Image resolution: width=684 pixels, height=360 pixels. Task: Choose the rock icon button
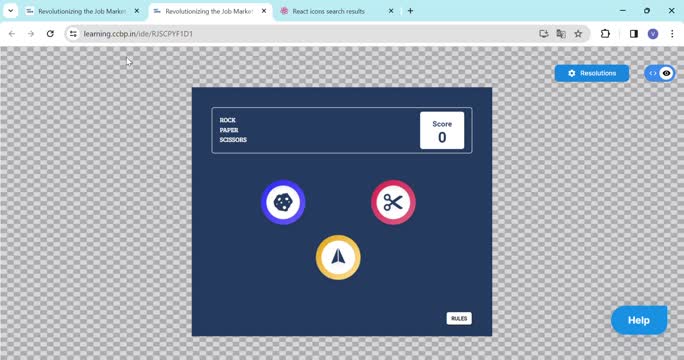[x=283, y=202]
